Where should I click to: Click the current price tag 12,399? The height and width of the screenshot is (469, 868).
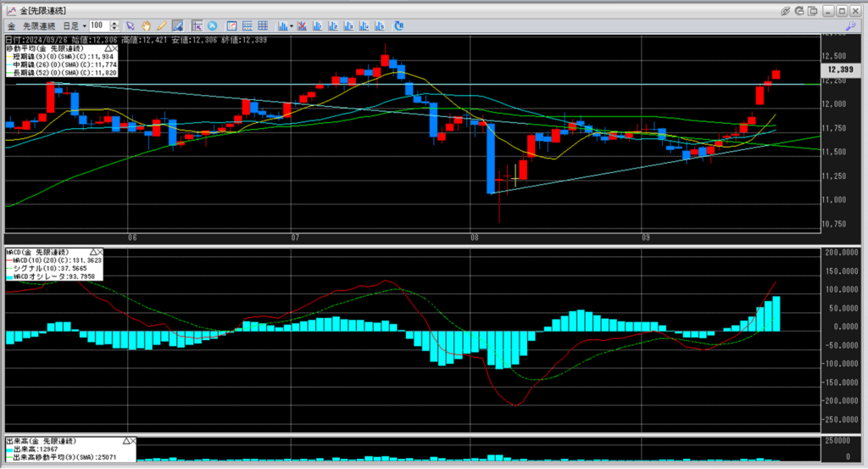tap(840, 70)
